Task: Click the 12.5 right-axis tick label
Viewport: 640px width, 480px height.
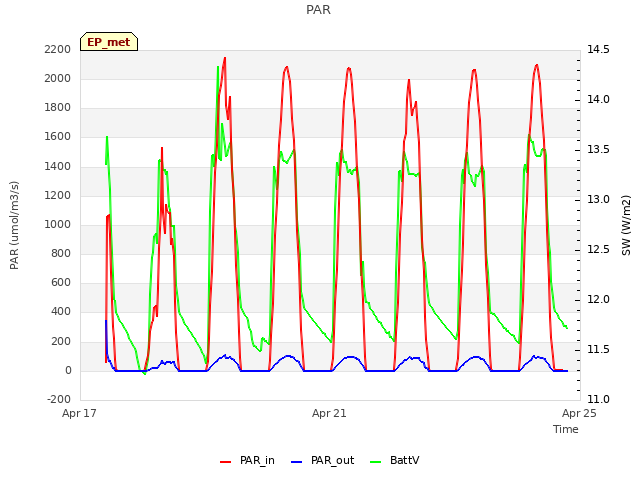Action: pos(598,250)
